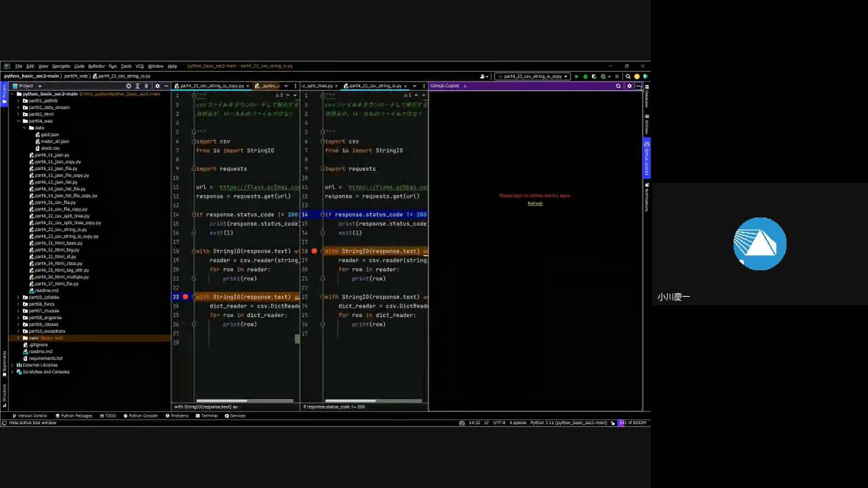
Task: Expand the part05_callable folder
Action: point(19,297)
